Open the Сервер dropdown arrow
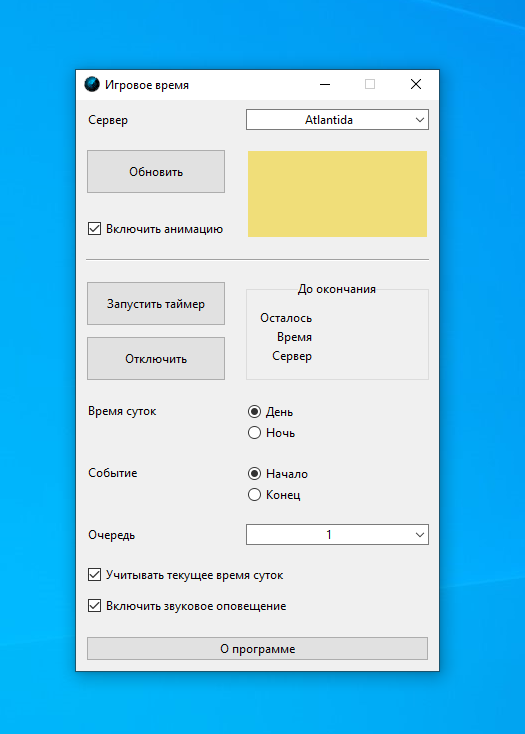The width and height of the screenshot is (525, 734). coord(420,120)
